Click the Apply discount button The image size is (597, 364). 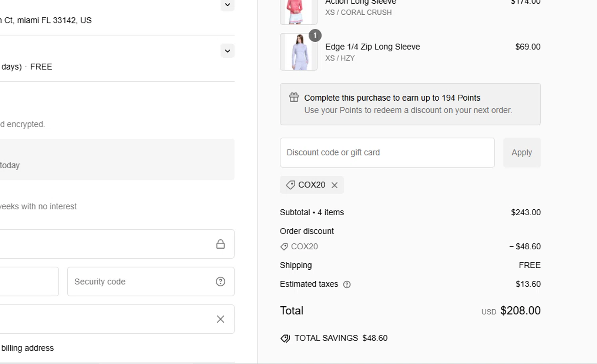click(522, 153)
